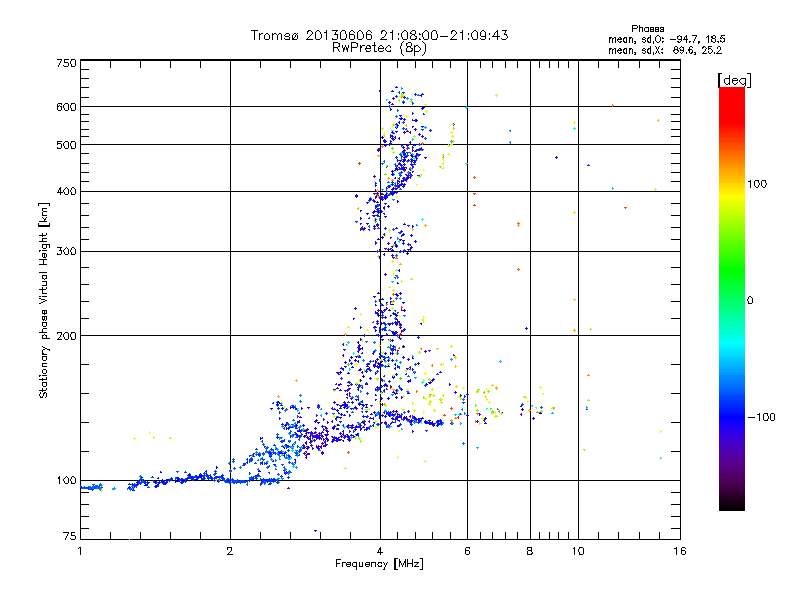Screen dimensions: 800x600
Task: Click the colorbar '-100' tick label
Action: (x=761, y=417)
